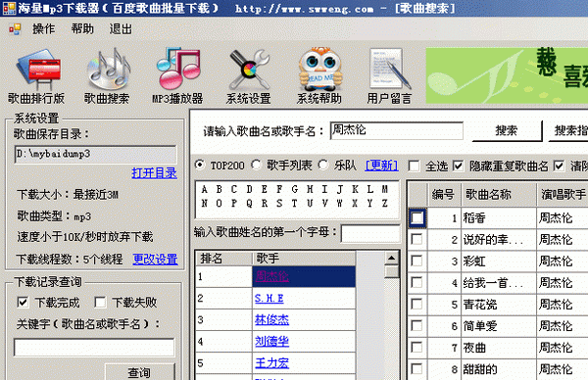Open 用户留言 notepad icon
This screenshot has height=380, width=588.
pyautogui.click(x=389, y=69)
